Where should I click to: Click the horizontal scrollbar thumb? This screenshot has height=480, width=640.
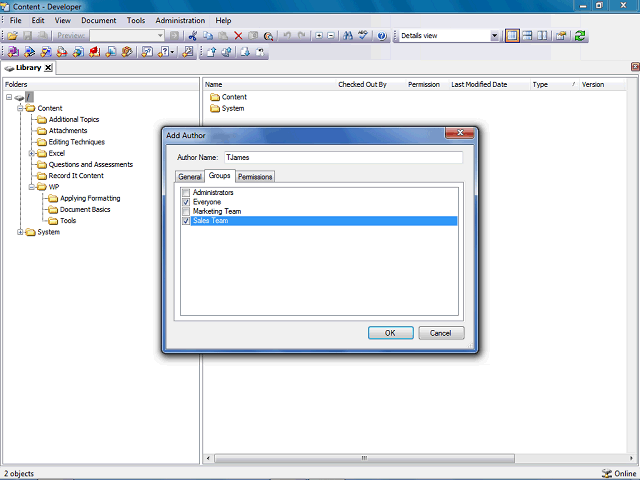[x=364, y=458]
